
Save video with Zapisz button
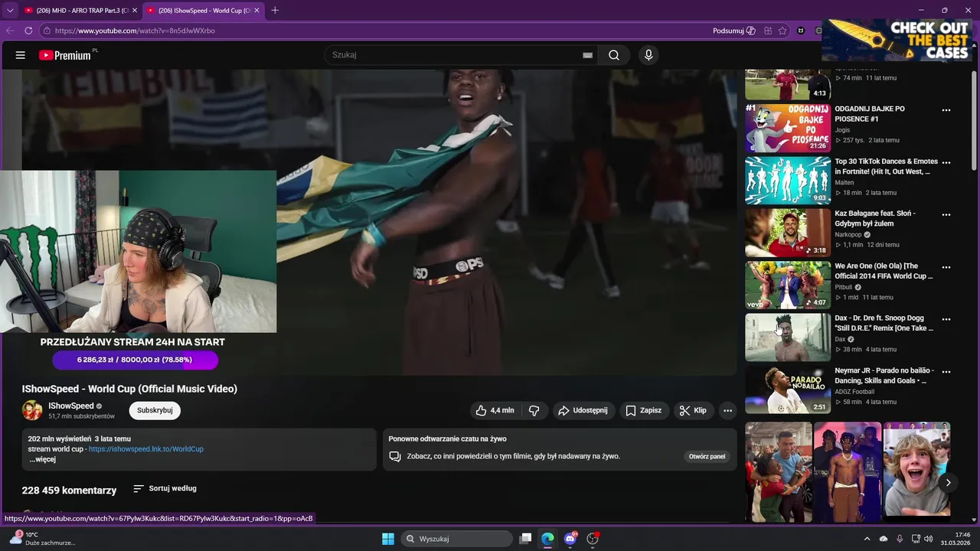[643, 410]
